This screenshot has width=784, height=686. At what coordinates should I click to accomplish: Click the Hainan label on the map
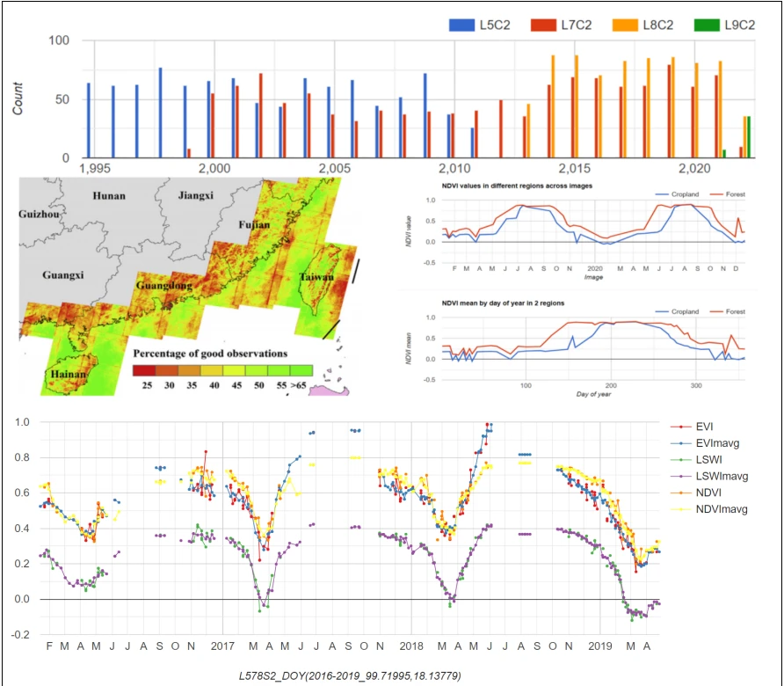click(69, 375)
